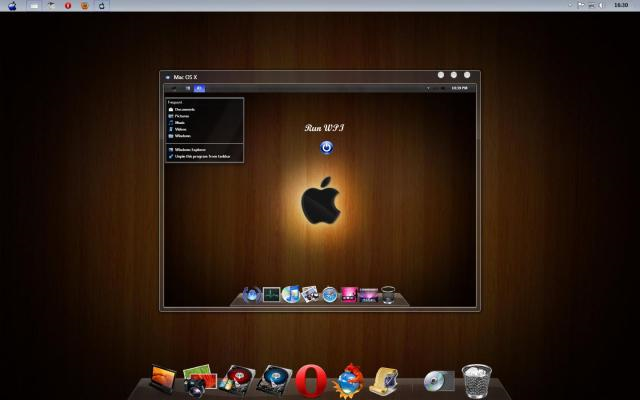This screenshot has height=400, width=640.
Task: Click the power icon in the top taskbar
Action: 102,6
